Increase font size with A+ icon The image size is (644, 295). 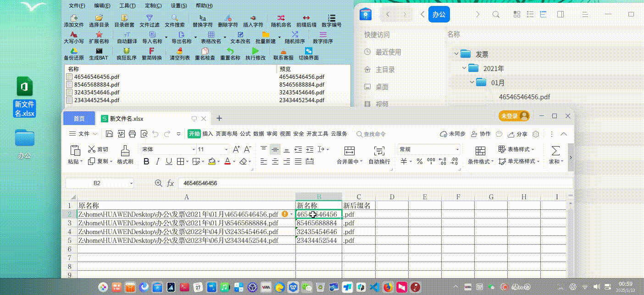(237, 149)
